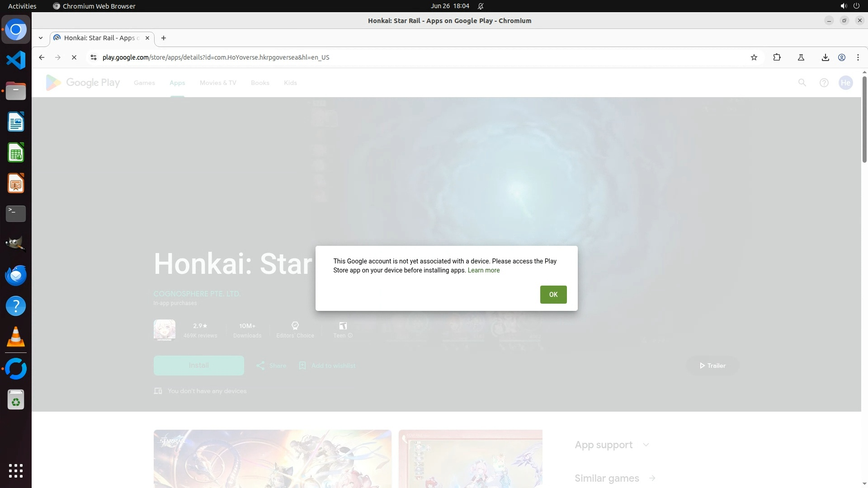Open Similar games arrow

tap(652, 478)
